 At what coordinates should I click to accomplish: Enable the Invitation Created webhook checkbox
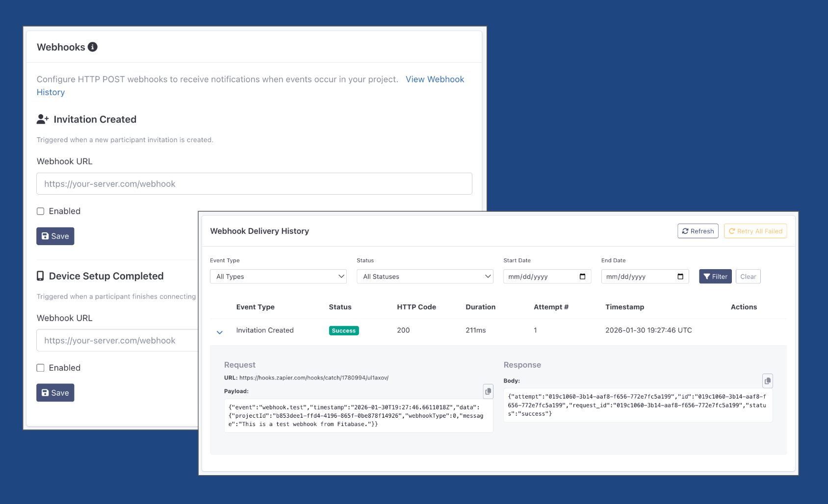pos(41,211)
